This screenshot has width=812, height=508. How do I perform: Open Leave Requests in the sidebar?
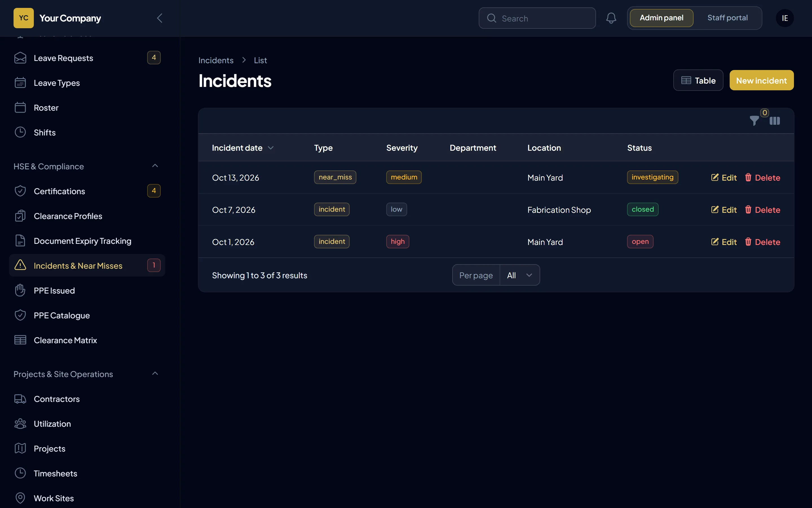tap(87, 58)
